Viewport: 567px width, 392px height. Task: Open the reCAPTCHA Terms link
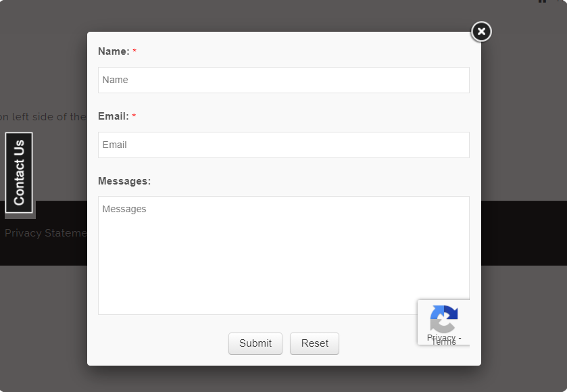(x=444, y=343)
